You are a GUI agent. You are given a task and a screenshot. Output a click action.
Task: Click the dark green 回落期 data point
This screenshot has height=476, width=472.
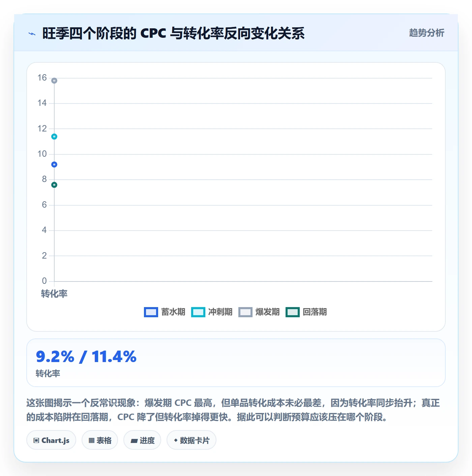54,185
